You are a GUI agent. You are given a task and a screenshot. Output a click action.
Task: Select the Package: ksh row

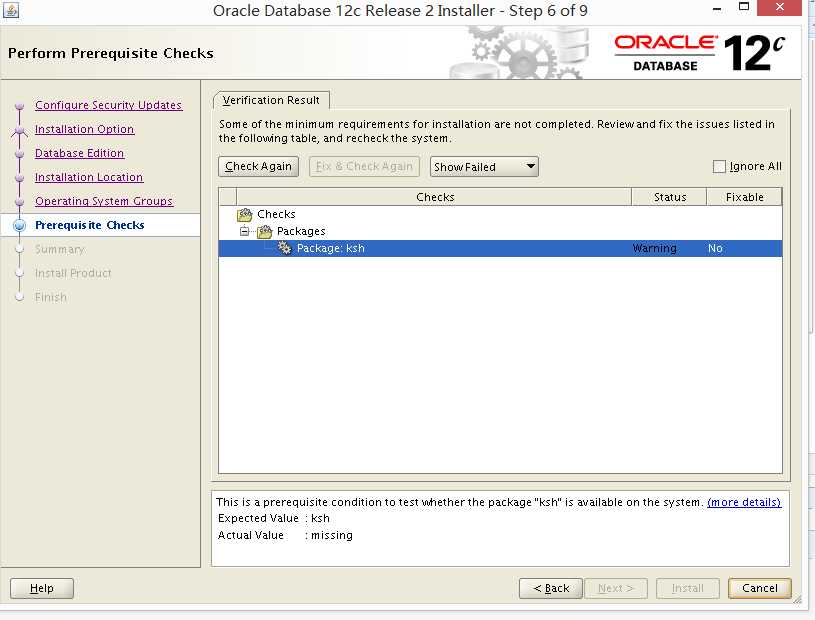[x=500, y=248]
